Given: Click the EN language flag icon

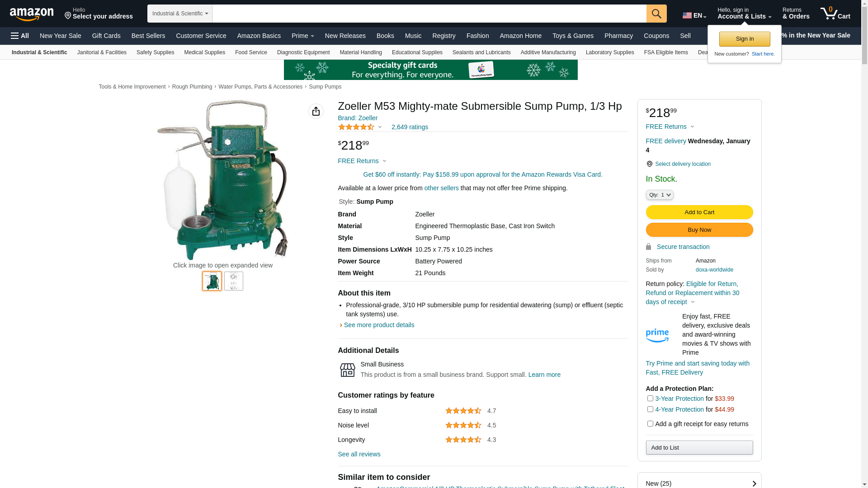Looking at the screenshot, I should (687, 15).
